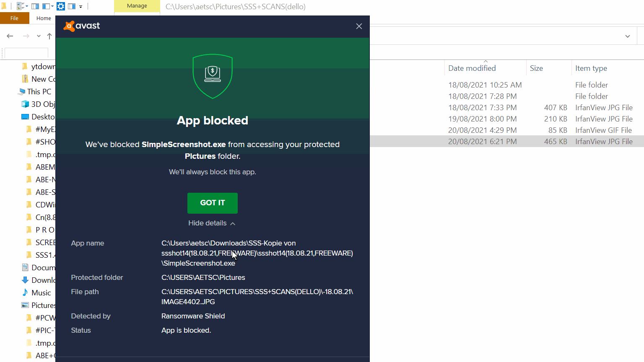This screenshot has height=362, width=644.
Task: Sort by Date modified column header
Action: (x=472, y=68)
